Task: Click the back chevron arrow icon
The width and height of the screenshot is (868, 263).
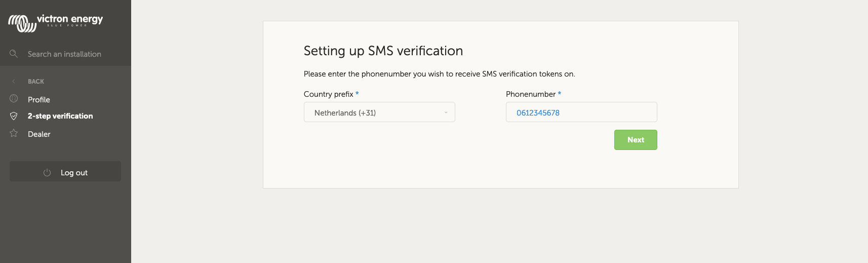Action: click(14, 81)
